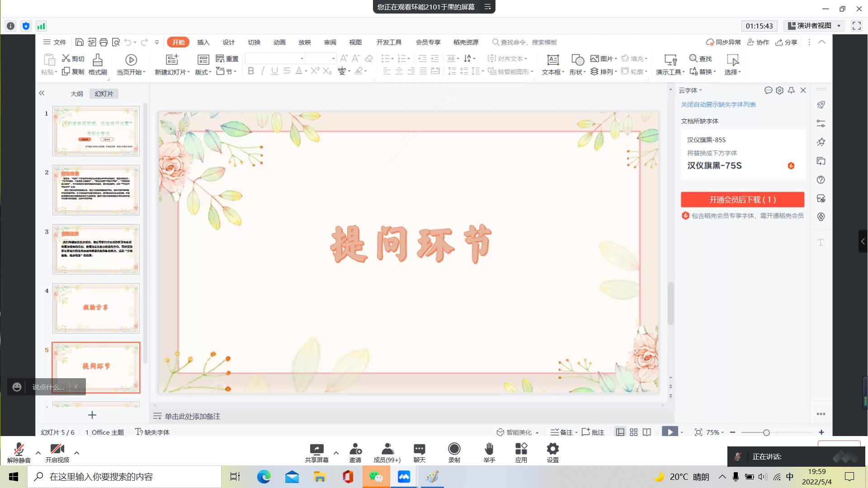The width and height of the screenshot is (868, 488).
Task: Click the Raise Hand (举手) icon
Action: pos(489,449)
